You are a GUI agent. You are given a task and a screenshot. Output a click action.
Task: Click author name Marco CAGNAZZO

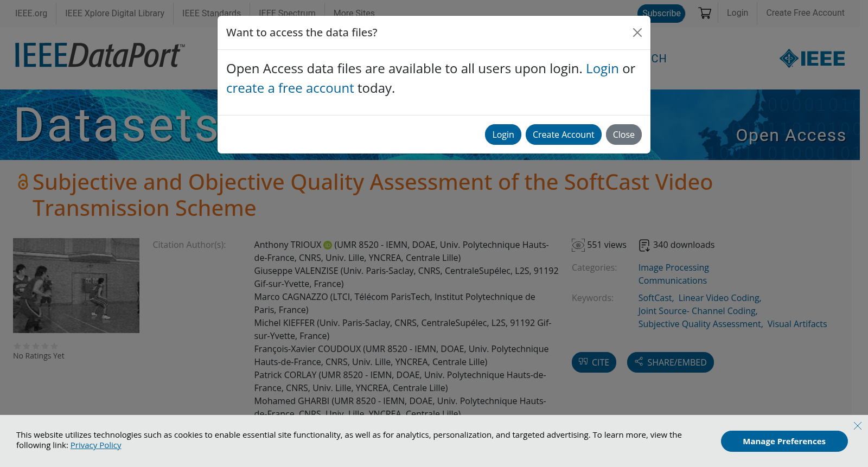[x=291, y=297]
